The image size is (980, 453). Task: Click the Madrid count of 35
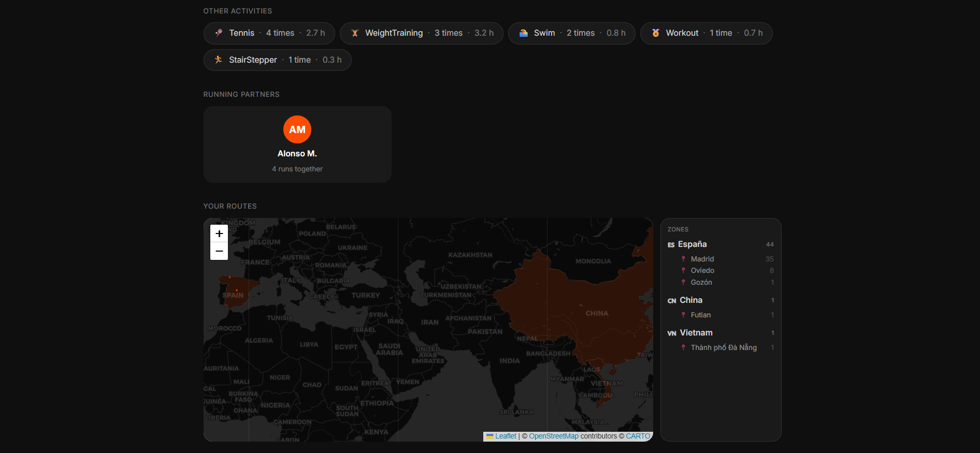(x=770, y=259)
